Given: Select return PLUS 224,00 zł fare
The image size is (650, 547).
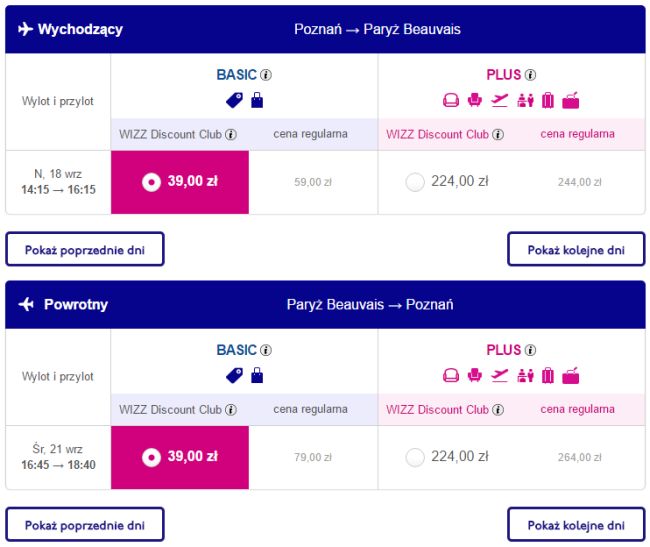Looking at the screenshot, I should pyautogui.click(x=415, y=457).
